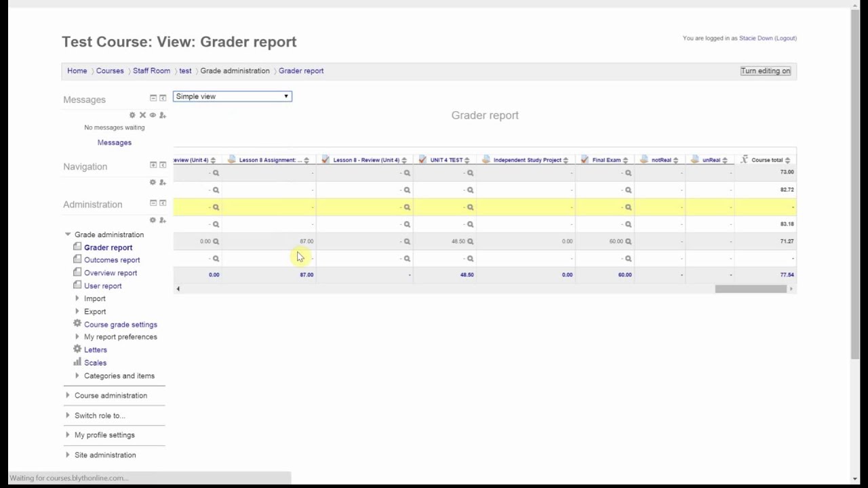This screenshot has height=488, width=868.
Task: Click the Course grade settings gear icon
Action: pyautogui.click(x=77, y=324)
